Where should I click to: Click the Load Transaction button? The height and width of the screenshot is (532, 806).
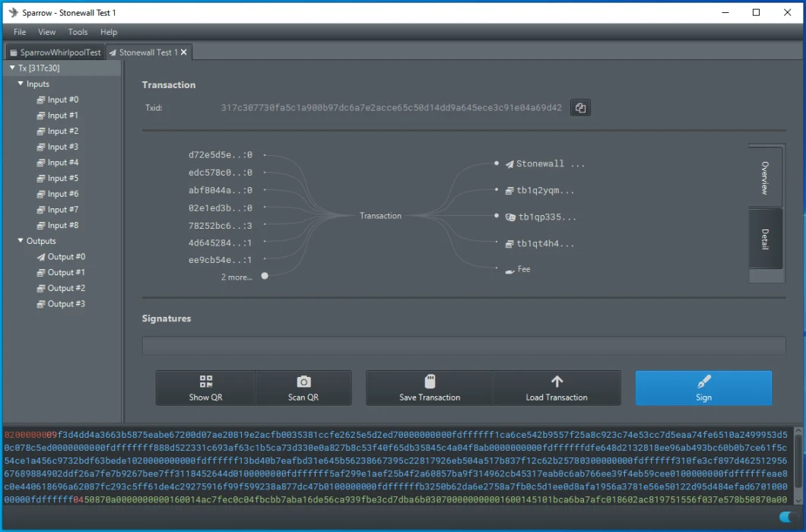(x=557, y=388)
